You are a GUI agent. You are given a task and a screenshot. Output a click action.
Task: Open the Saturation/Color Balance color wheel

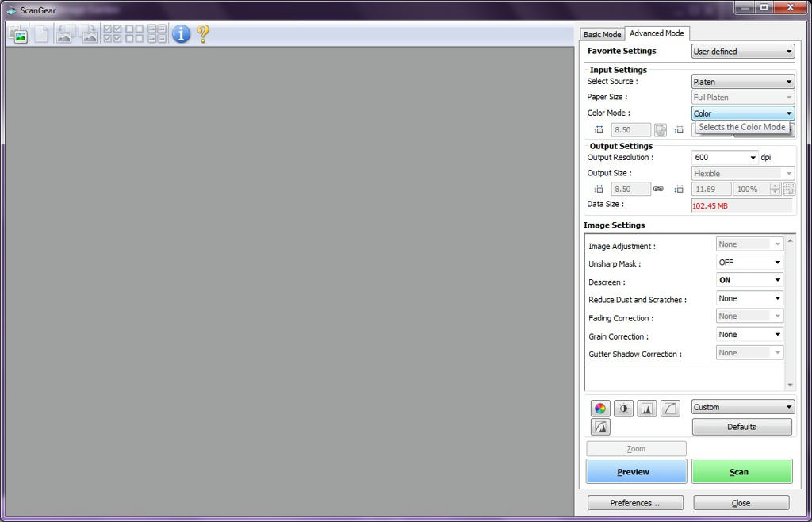(600, 409)
